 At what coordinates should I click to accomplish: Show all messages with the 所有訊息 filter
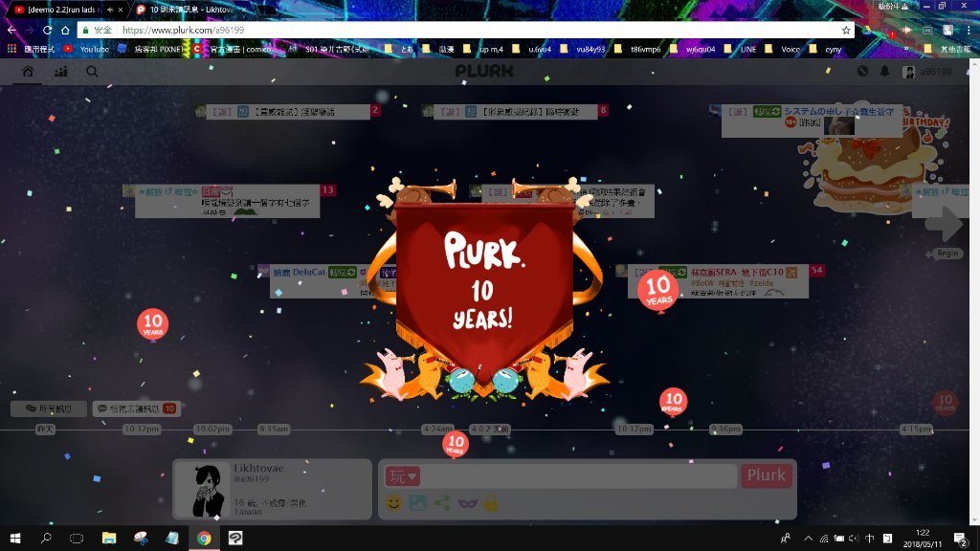(49, 408)
